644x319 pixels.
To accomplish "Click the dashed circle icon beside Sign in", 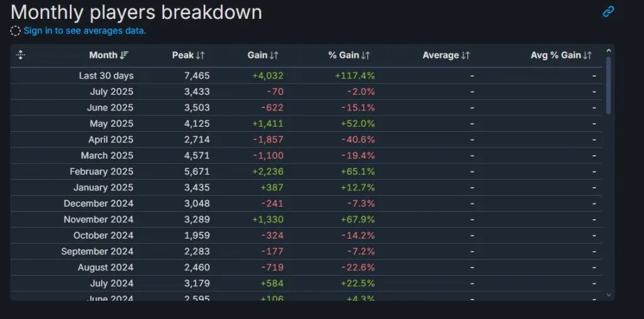I will pyautogui.click(x=16, y=31).
